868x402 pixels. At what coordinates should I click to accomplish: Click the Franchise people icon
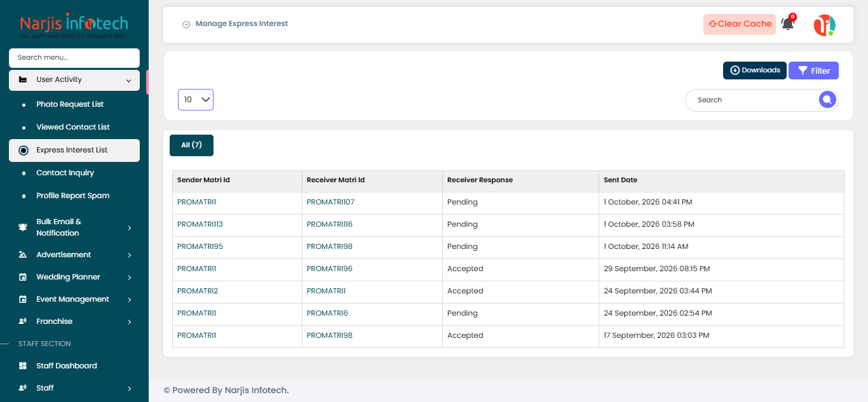click(x=23, y=321)
